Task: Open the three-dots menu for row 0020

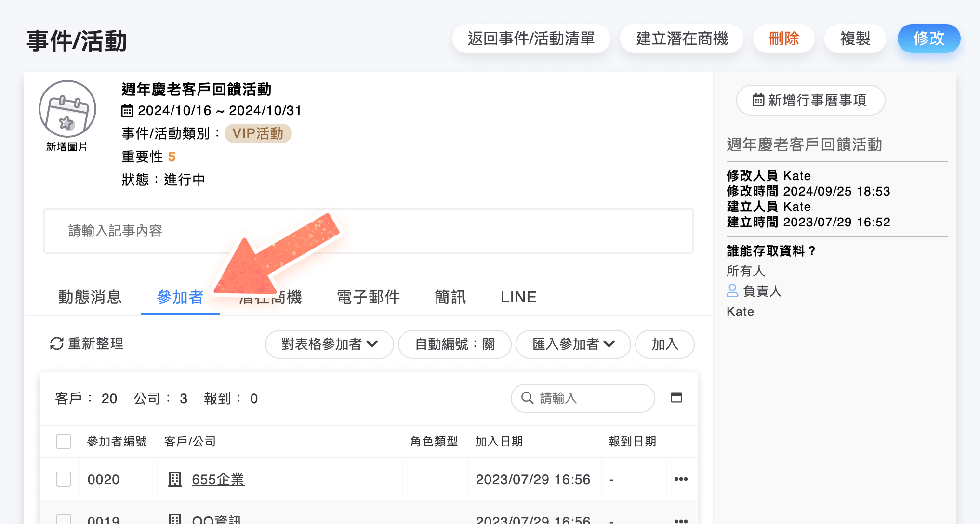Action: pos(681,479)
